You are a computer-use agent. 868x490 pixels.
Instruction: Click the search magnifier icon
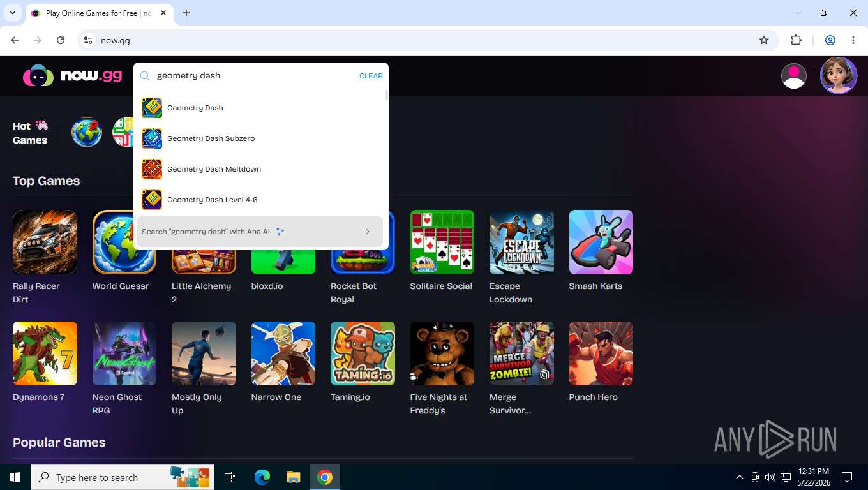click(145, 76)
